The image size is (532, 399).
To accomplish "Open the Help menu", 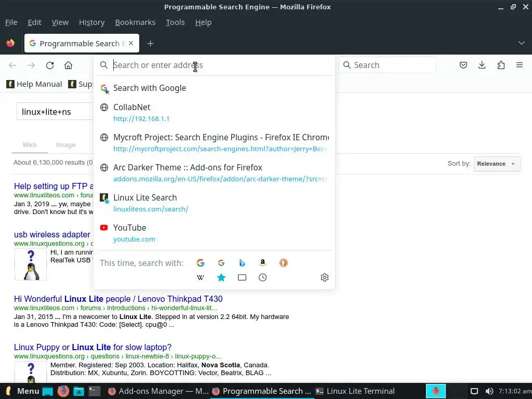I will point(203,22).
